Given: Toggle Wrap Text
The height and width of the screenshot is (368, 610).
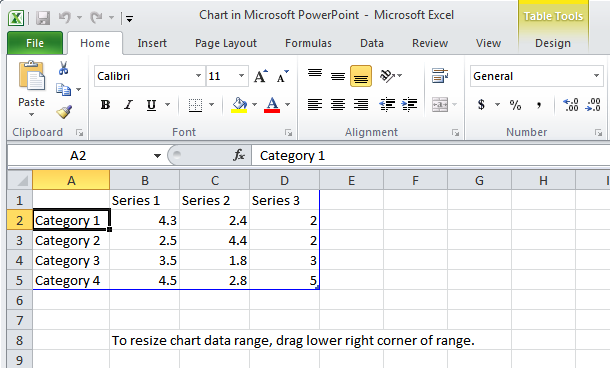Looking at the screenshot, I should point(440,76).
